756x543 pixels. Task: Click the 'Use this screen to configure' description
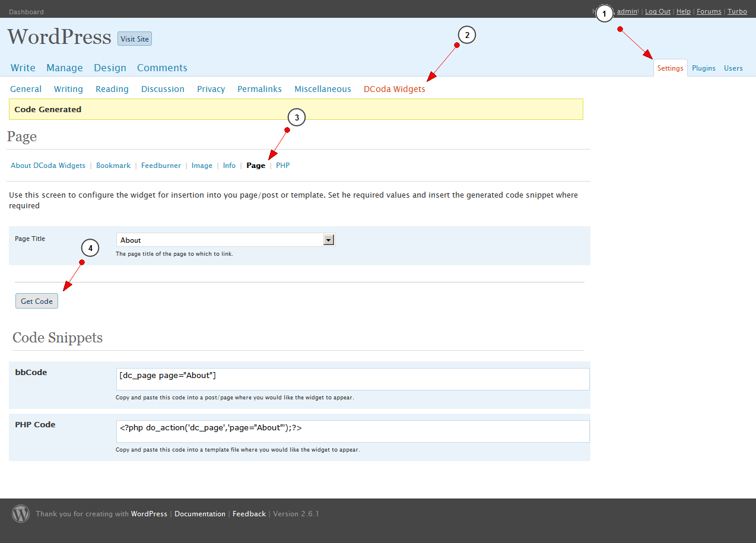293,200
